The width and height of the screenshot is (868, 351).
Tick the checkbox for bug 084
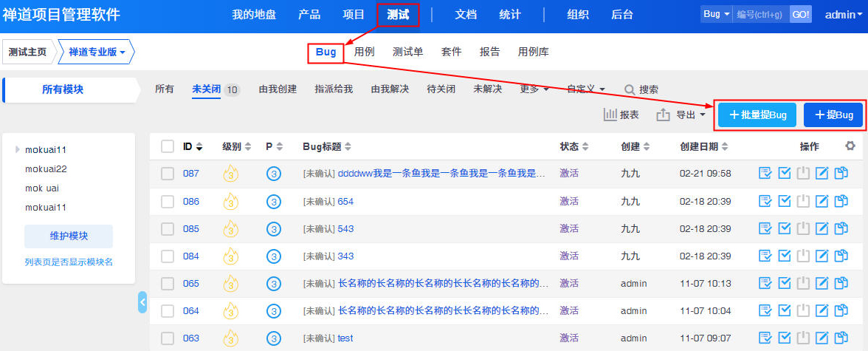(x=167, y=256)
